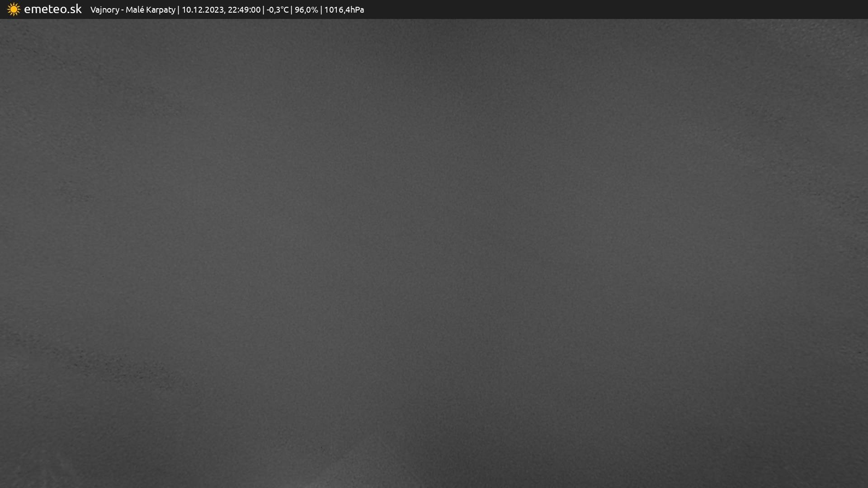Click the hPa unit in pressure reading
The height and width of the screenshot is (488, 868).
click(x=357, y=10)
